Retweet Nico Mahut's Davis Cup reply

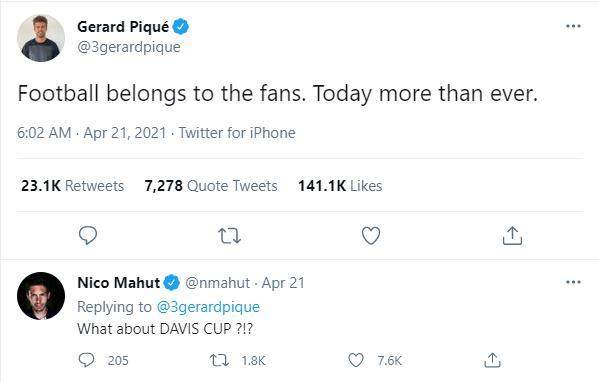tap(219, 360)
